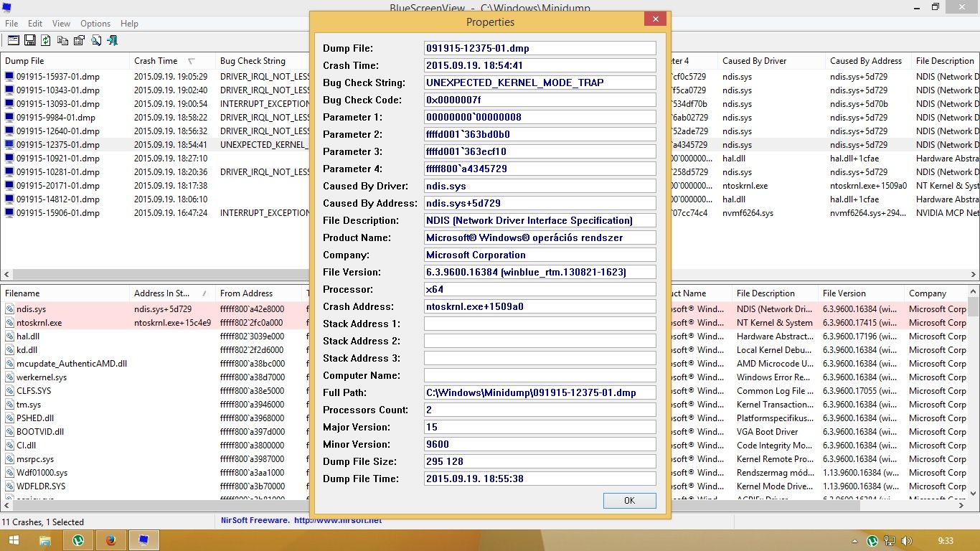This screenshot has height=551, width=980.
Task: Switch to uTorrent in the taskbar
Action: coord(78,540)
